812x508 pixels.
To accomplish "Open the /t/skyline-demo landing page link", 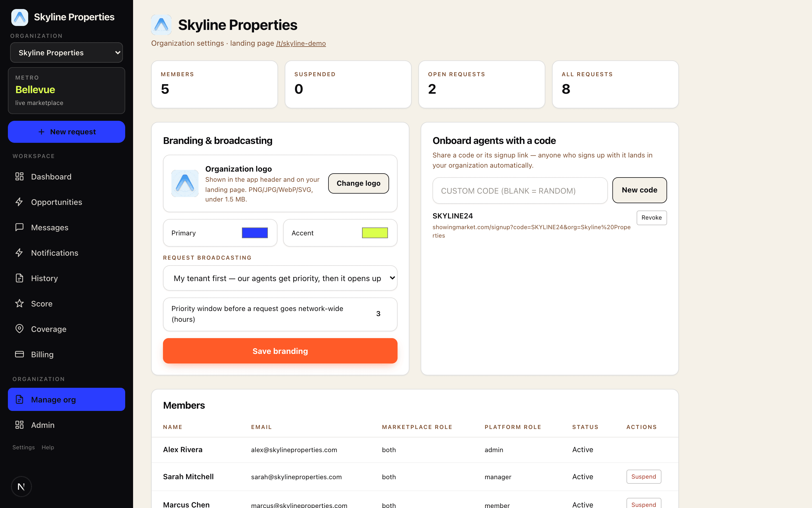I will click(301, 43).
